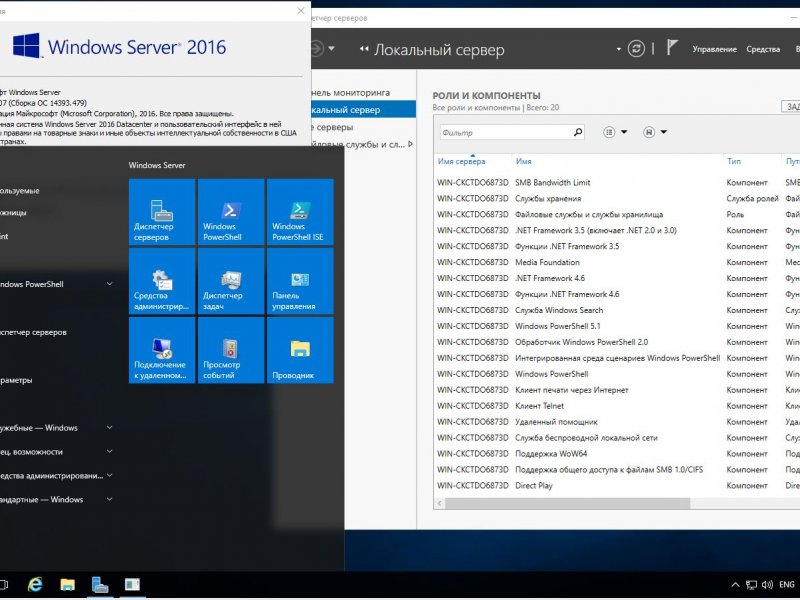This screenshot has width=800, height=600.
Task: Click the Windows logo in the winver dialog
Action: [x=26, y=46]
